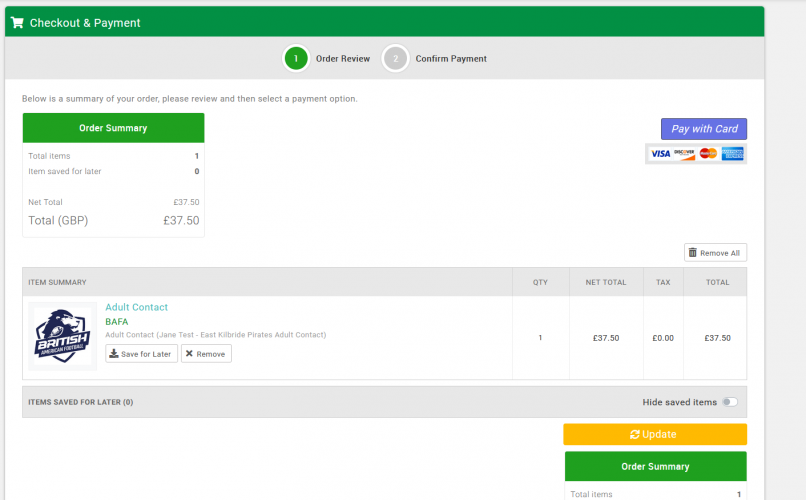This screenshot has width=806, height=500.
Task: Click the Visa card logo
Action: pyautogui.click(x=660, y=154)
